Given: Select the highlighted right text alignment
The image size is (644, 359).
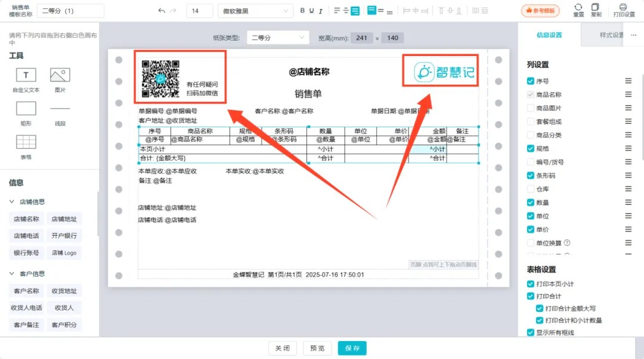Looking at the screenshot, I should tap(355, 11).
